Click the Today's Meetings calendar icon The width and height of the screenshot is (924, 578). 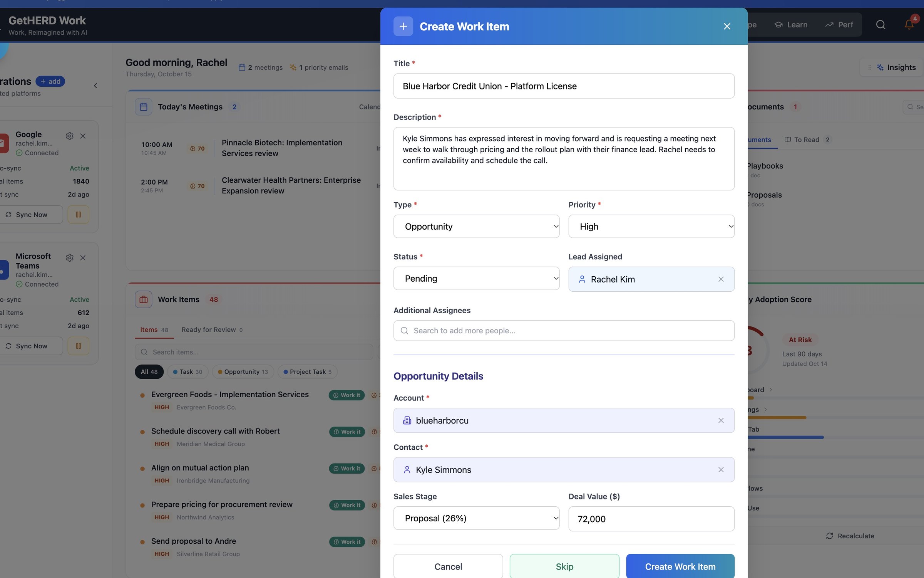144,107
